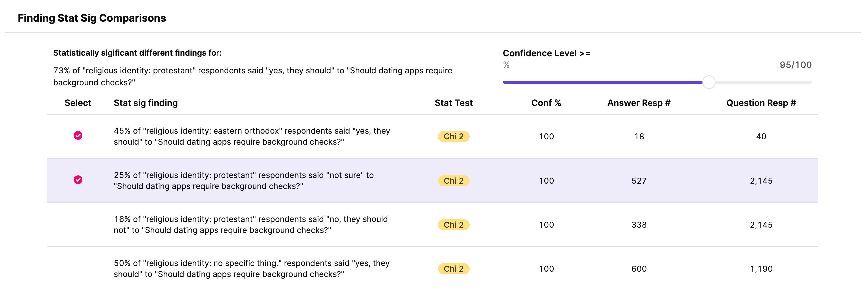
Task: Click the Stat Test column header
Action: [x=454, y=103]
